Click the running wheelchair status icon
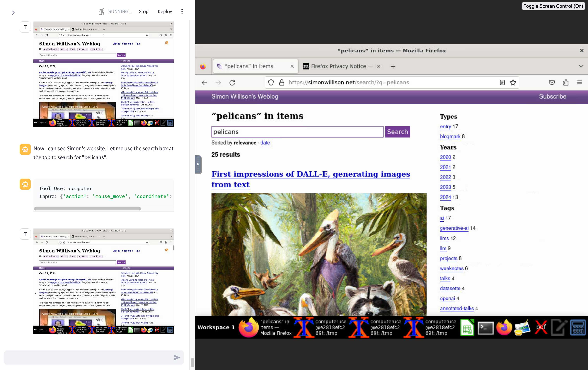588x370 pixels. coord(101,11)
